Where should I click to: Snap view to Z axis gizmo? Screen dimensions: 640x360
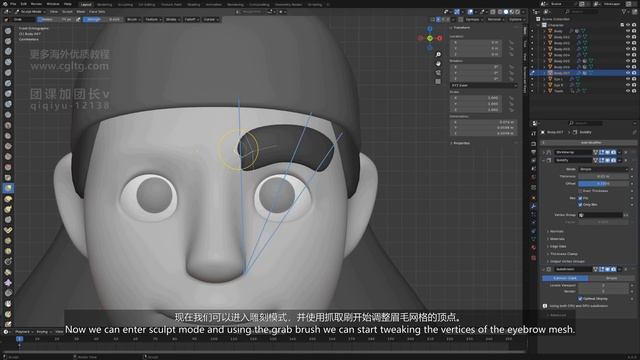(430, 29)
